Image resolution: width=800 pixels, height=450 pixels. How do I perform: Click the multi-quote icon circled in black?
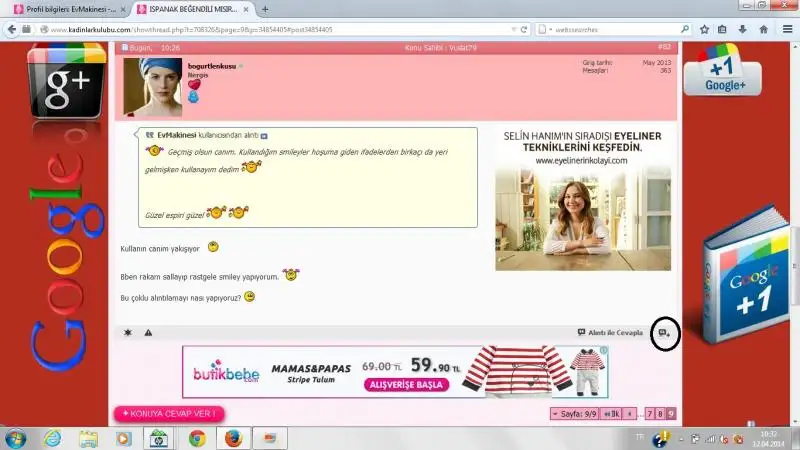click(664, 333)
